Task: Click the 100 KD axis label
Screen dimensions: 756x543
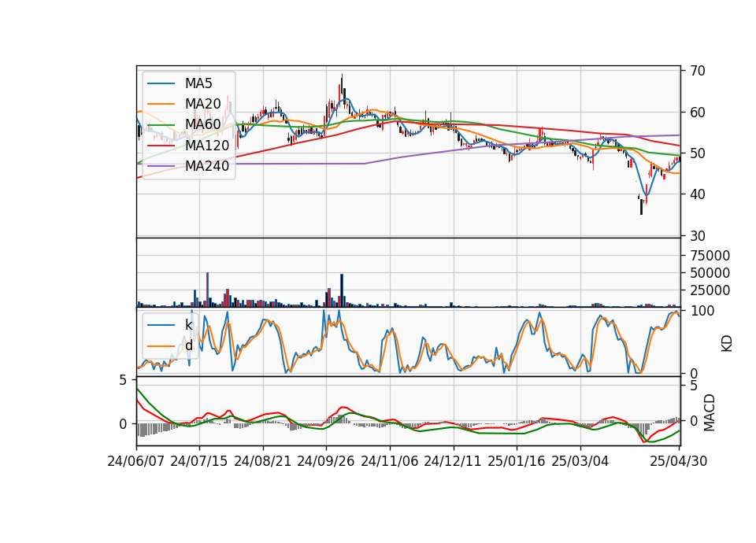Action: [702, 311]
